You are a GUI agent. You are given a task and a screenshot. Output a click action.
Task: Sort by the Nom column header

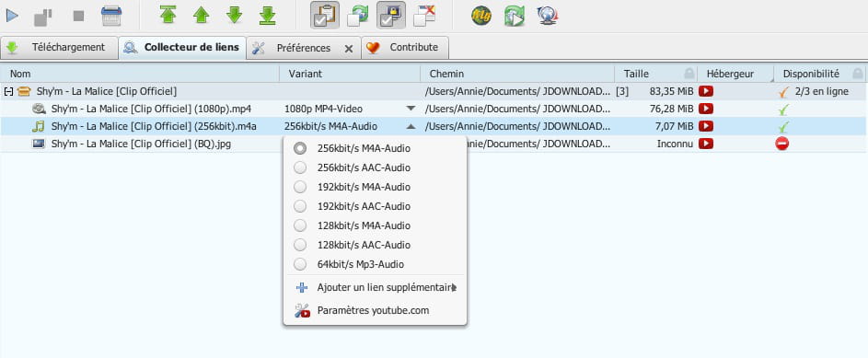140,74
